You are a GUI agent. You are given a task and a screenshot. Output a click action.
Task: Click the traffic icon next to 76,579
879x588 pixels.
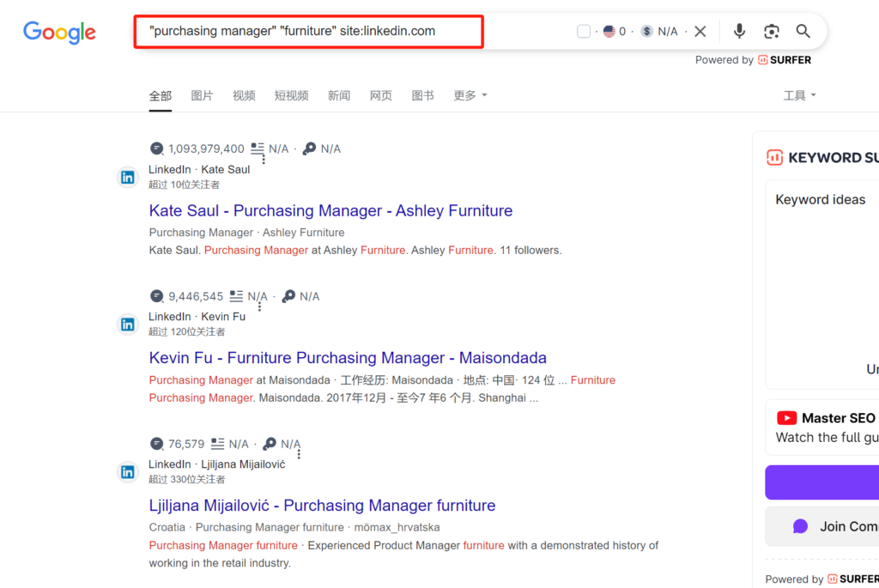click(157, 444)
